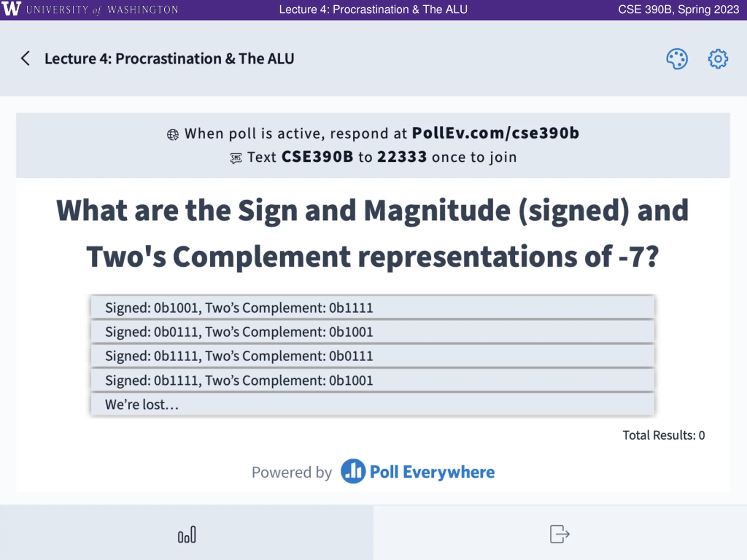
Task: Click the Poll Everywhere text link
Action: click(432, 472)
